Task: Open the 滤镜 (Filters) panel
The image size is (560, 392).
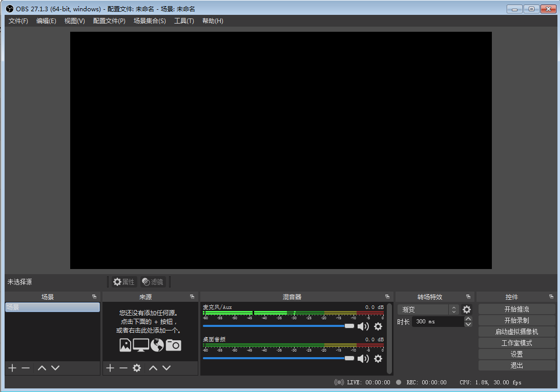Action: coord(152,281)
